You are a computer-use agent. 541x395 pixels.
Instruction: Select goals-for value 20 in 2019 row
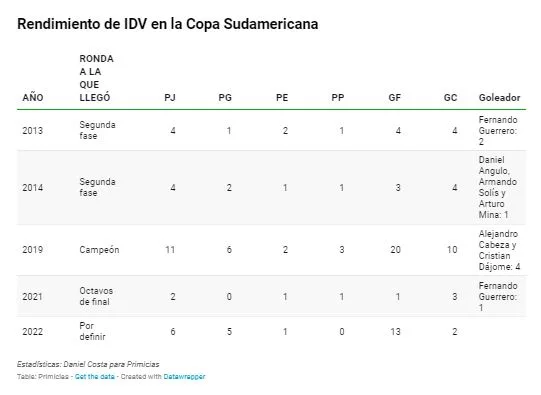pyautogui.click(x=395, y=250)
